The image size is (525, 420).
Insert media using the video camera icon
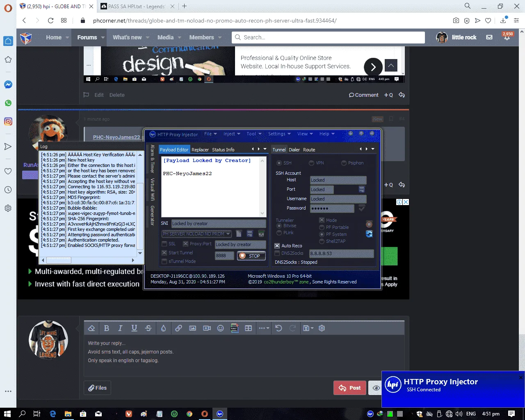(207, 328)
